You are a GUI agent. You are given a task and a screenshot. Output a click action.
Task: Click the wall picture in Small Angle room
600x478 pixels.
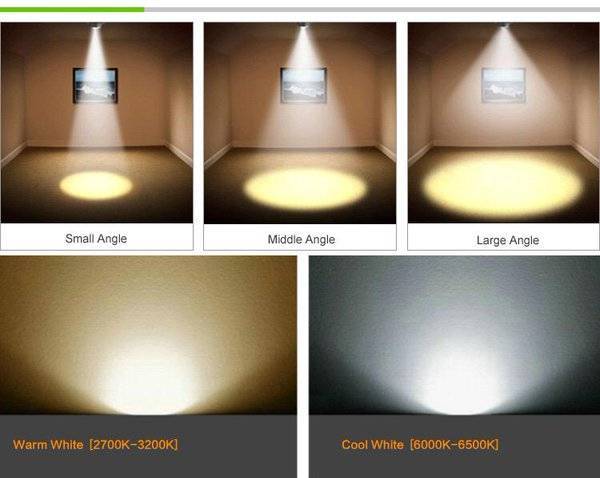tap(95, 86)
